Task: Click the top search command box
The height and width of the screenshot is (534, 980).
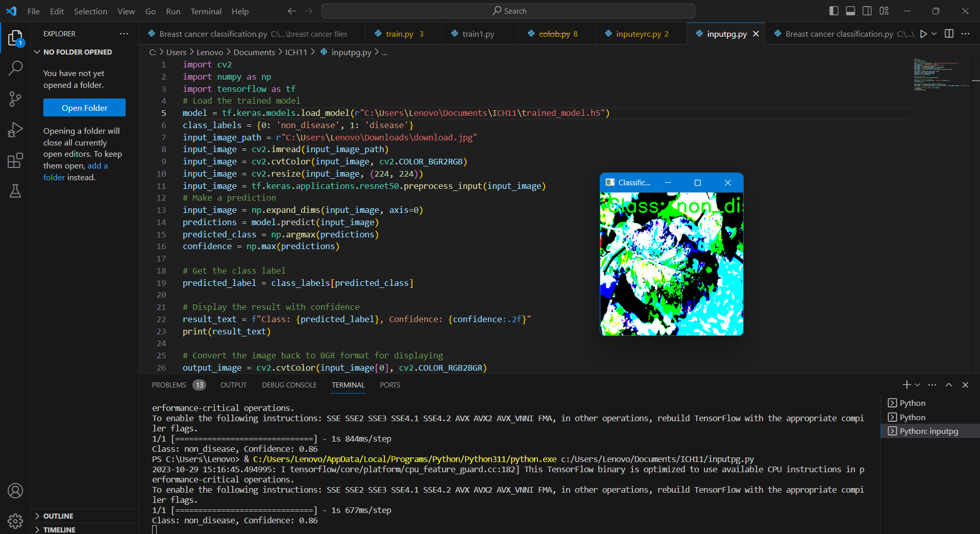Action: coord(508,11)
